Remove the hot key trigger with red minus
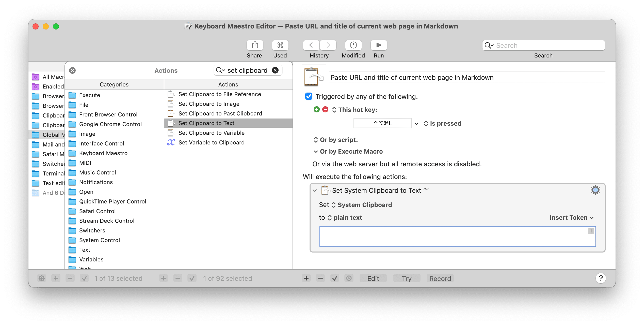 point(325,110)
